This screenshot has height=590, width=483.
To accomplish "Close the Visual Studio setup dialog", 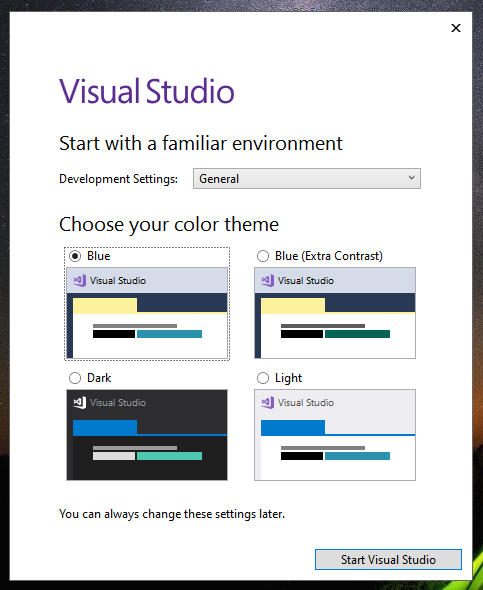I will (456, 28).
